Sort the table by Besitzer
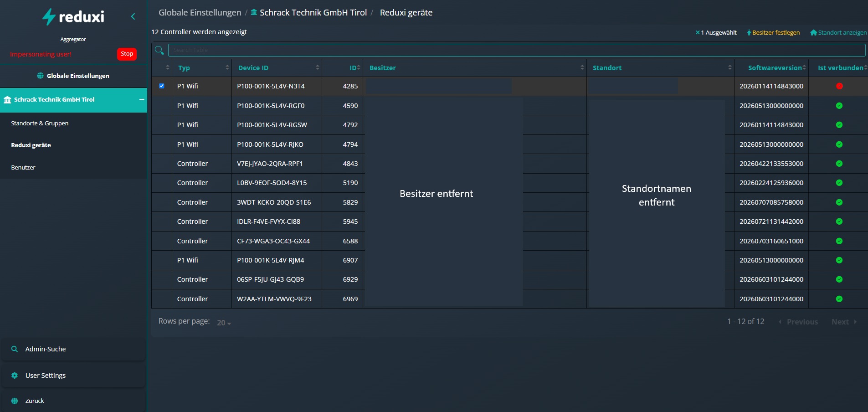Image resolution: width=868 pixels, height=412 pixels. coord(475,67)
